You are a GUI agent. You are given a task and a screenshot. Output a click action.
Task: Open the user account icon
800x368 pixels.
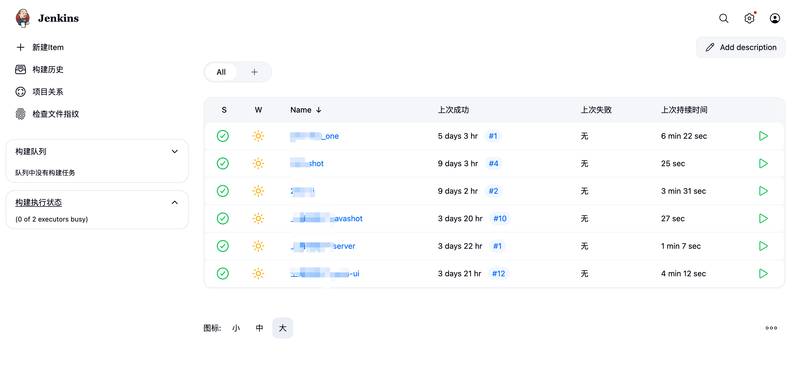pos(774,18)
